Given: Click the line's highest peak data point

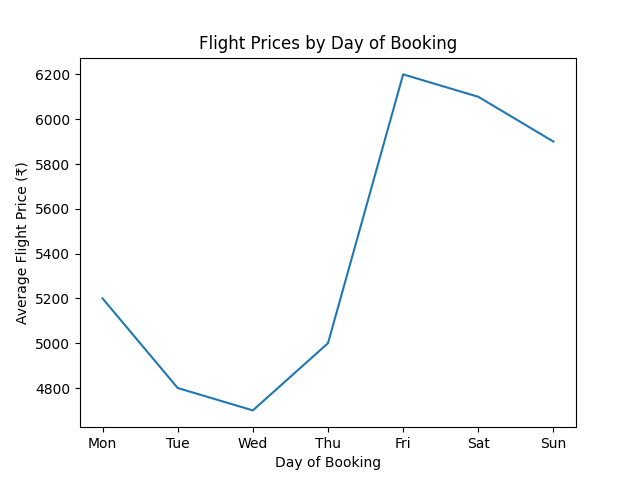Looking at the screenshot, I should 403,74.
